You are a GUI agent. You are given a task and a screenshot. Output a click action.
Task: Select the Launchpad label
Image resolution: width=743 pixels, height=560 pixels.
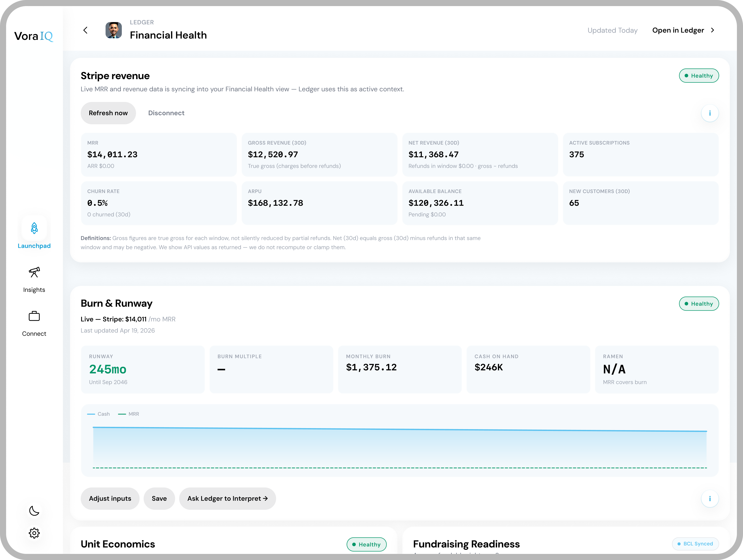34,246
